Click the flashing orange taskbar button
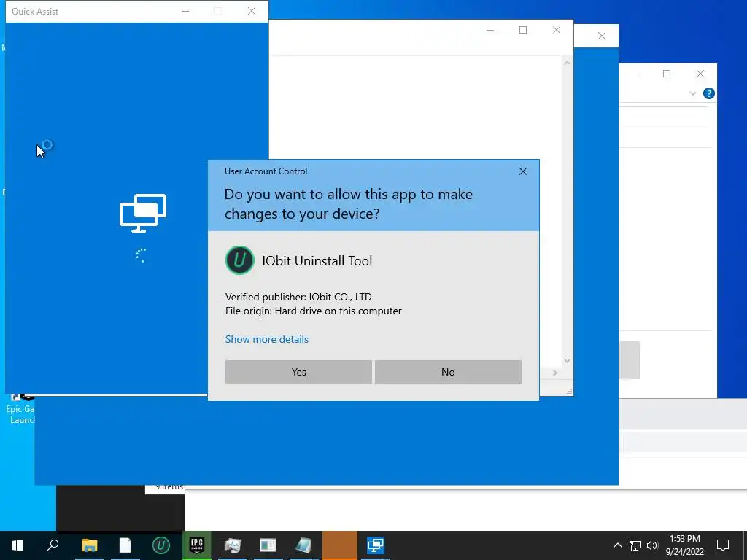The image size is (747, 560). (x=340, y=545)
